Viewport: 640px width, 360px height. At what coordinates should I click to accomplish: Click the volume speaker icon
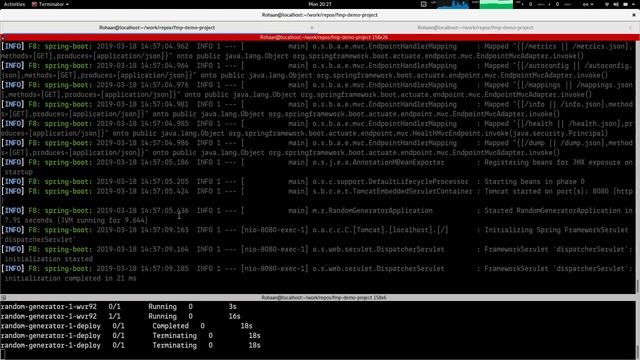[616, 4]
